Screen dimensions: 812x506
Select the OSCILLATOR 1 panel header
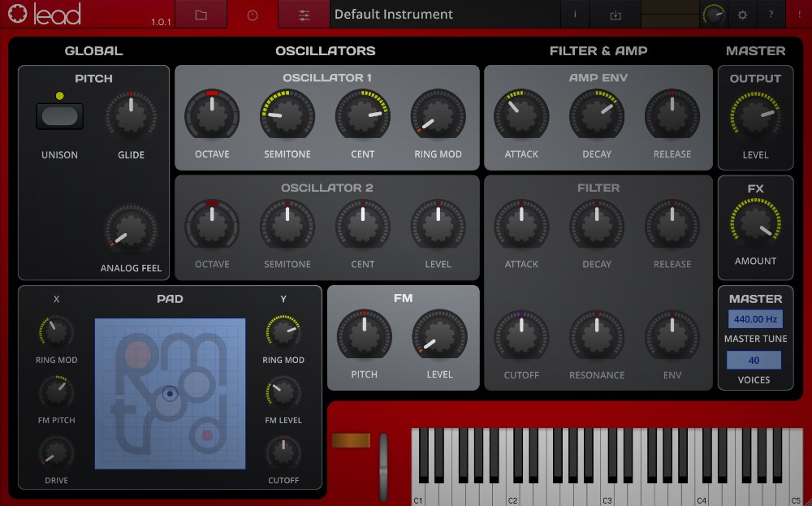(x=326, y=77)
